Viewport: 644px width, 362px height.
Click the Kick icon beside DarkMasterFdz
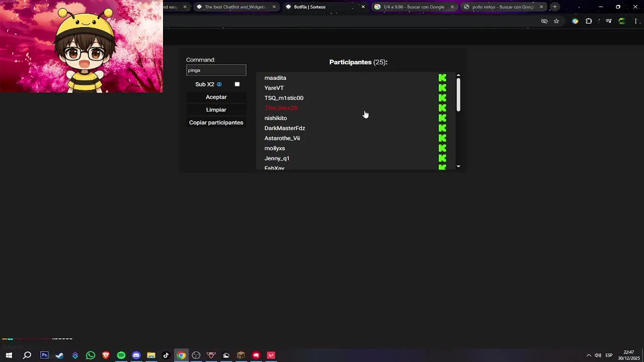pos(442,128)
